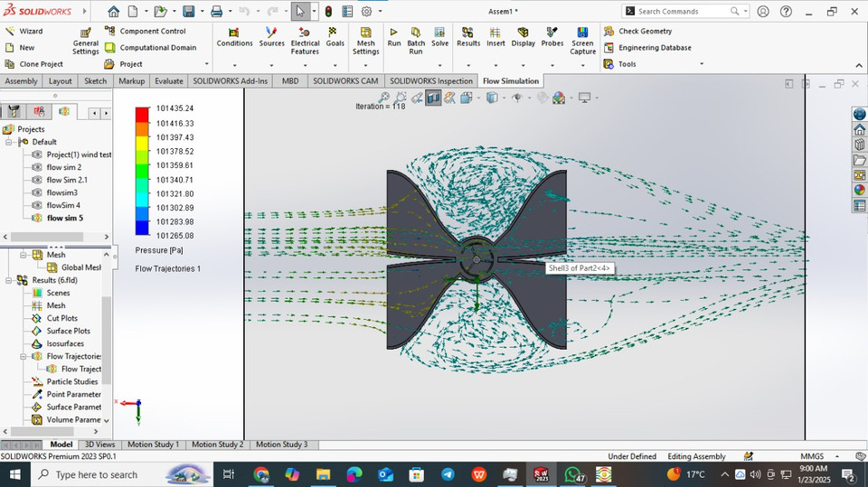Click the Home icon in title toolbar
This screenshot has width=868, height=487.
(114, 11)
